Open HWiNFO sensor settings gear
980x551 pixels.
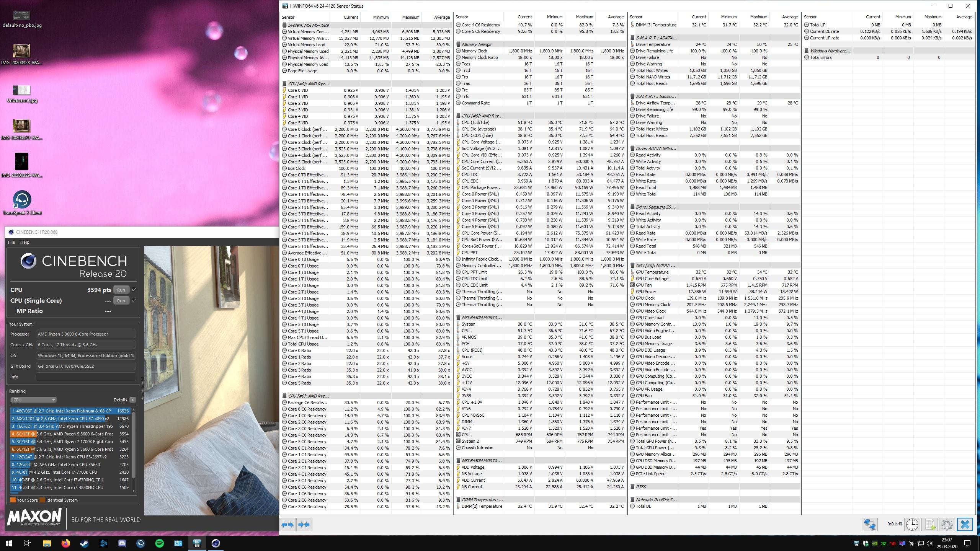(947, 524)
